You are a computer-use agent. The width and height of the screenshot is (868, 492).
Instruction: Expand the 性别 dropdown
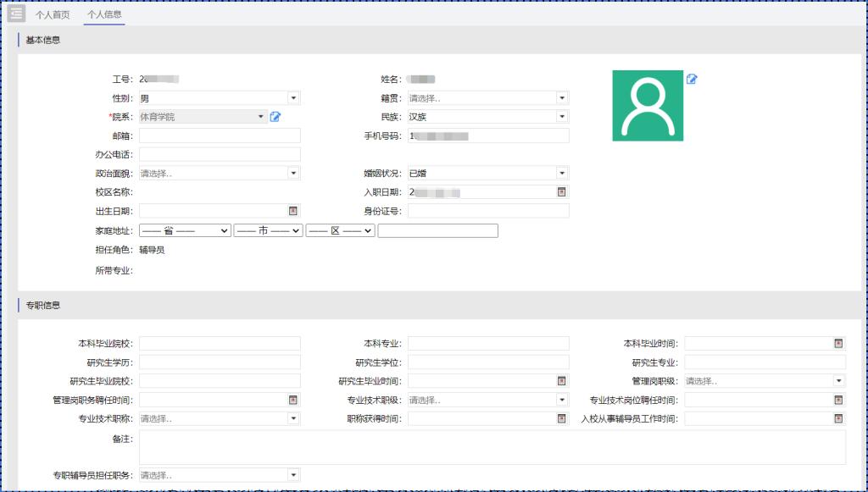point(292,98)
